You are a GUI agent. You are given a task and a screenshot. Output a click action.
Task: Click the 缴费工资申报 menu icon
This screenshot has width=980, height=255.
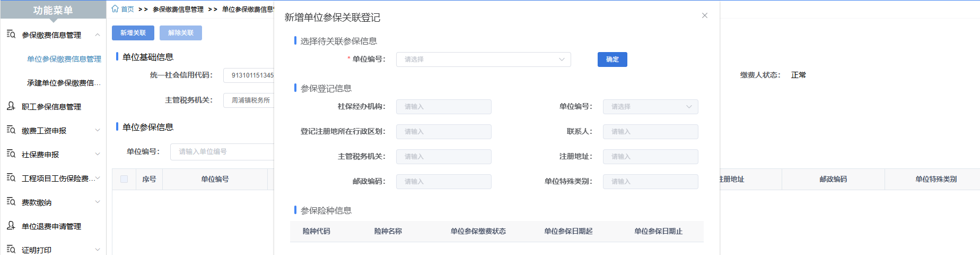pyautogui.click(x=11, y=130)
